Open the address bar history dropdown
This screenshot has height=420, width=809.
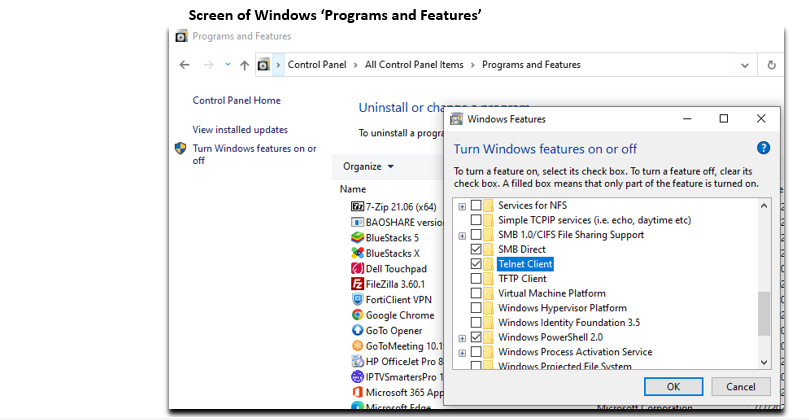coord(745,66)
